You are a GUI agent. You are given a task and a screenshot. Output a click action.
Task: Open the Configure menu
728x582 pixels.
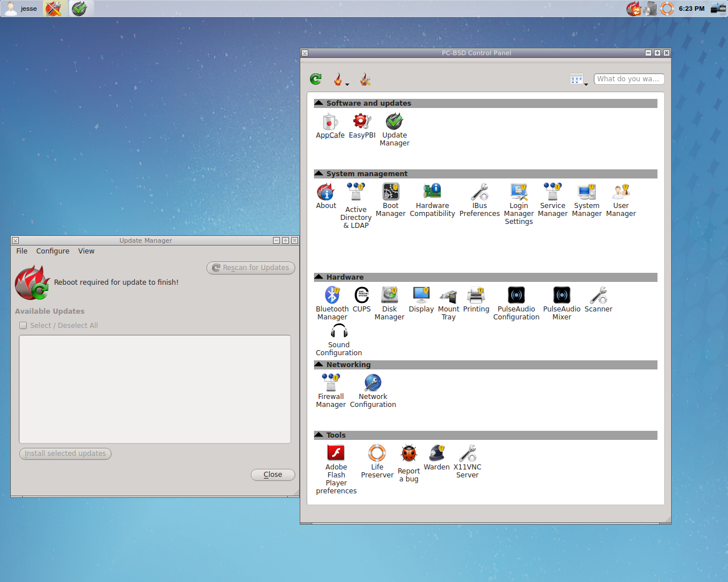pos(53,251)
